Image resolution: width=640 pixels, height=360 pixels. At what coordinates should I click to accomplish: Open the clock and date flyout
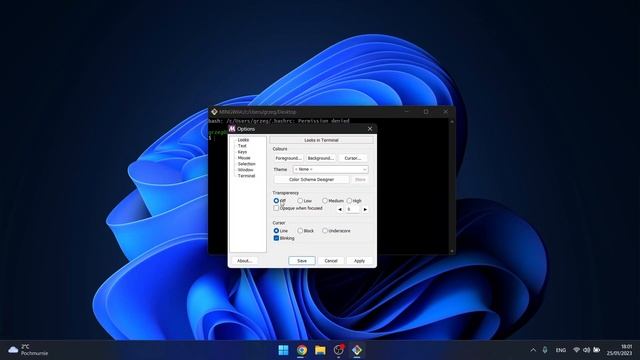(x=619, y=350)
